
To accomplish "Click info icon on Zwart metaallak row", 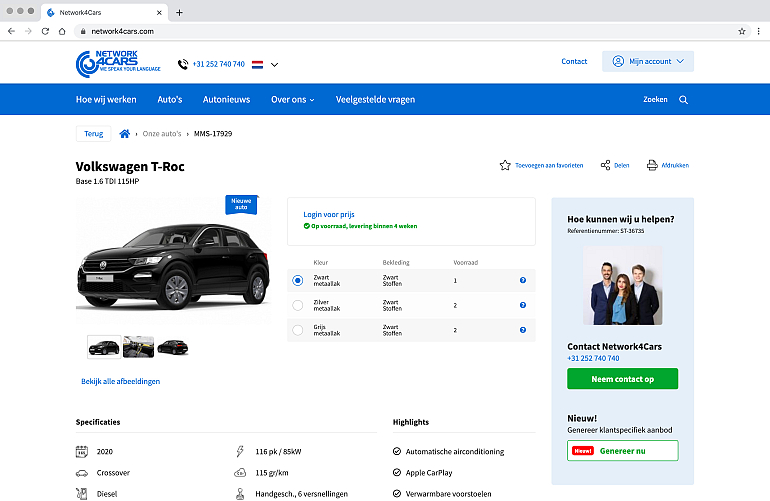I will tap(523, 280).
